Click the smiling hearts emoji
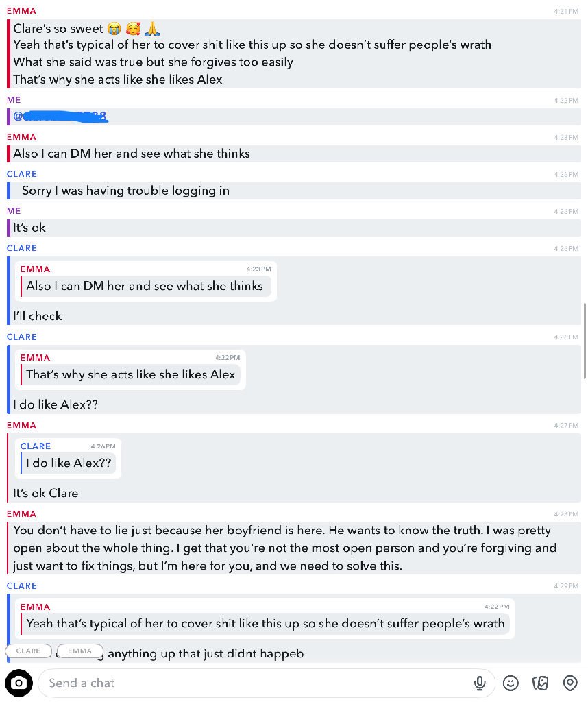 pos(133,29)
